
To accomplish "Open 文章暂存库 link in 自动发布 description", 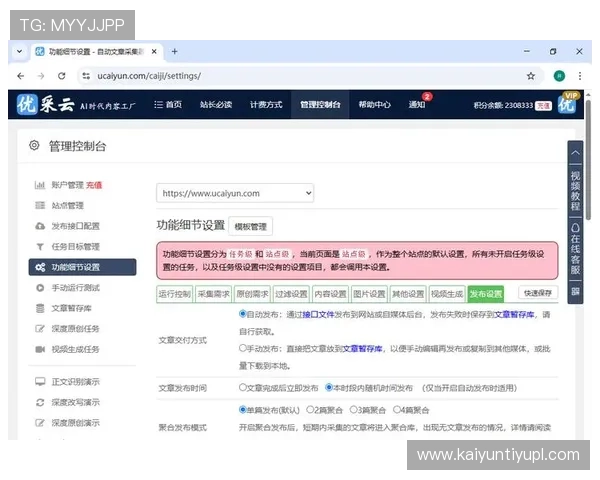I will pyautogui.click(x=514, y=314).
